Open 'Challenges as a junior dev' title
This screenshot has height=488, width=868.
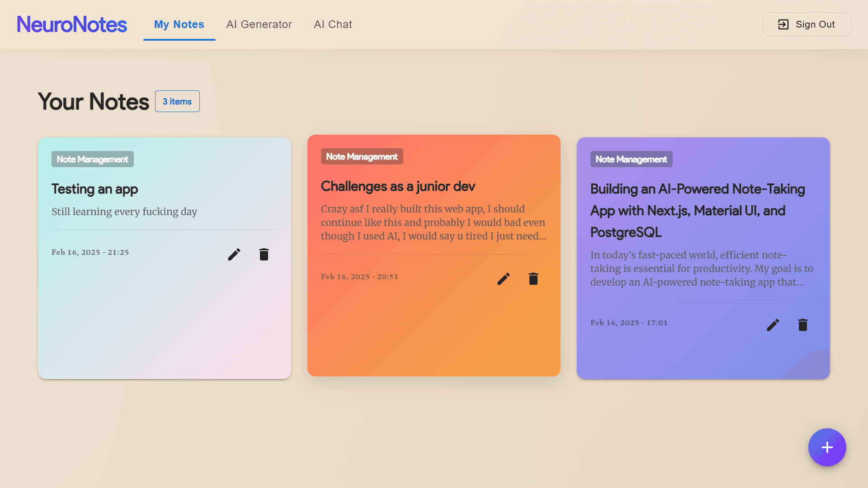pos(398,186)
